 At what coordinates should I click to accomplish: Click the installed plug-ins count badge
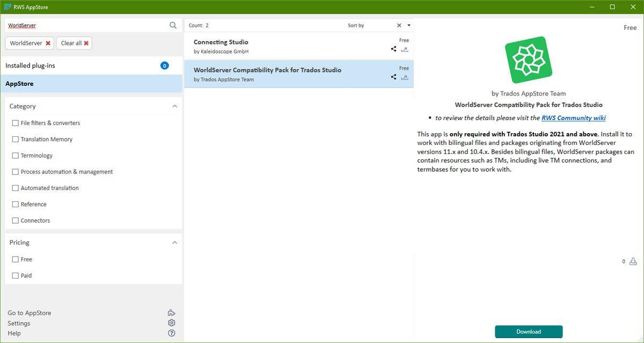pos(165,65)
